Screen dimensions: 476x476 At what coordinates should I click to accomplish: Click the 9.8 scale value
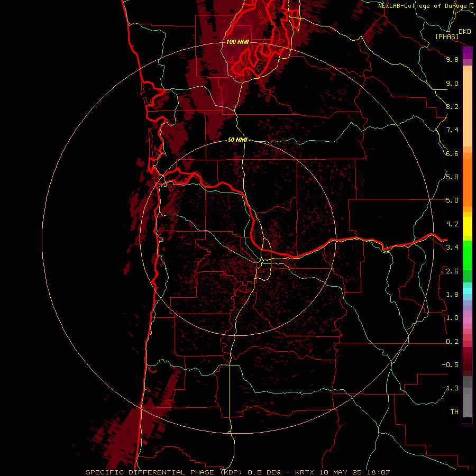pos(452,59)
